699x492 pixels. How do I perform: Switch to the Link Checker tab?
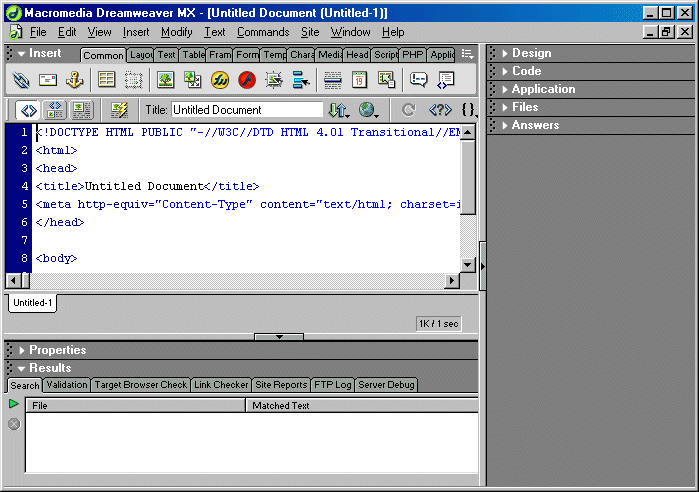tap(221, 385)
